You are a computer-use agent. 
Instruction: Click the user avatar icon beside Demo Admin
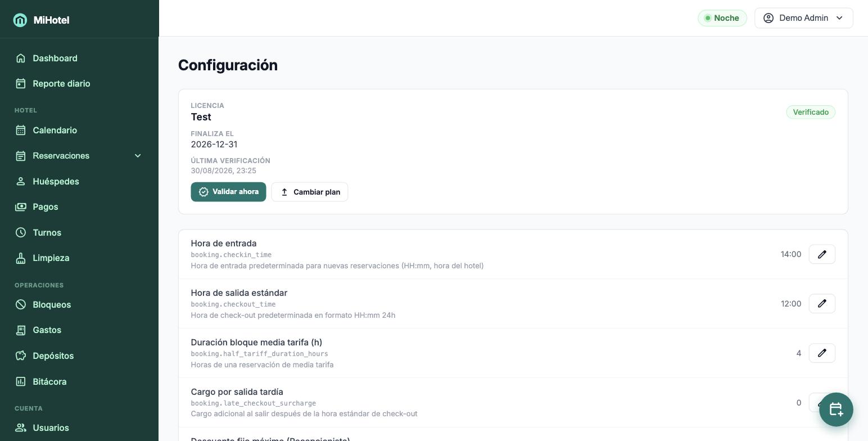coord(768,18)
